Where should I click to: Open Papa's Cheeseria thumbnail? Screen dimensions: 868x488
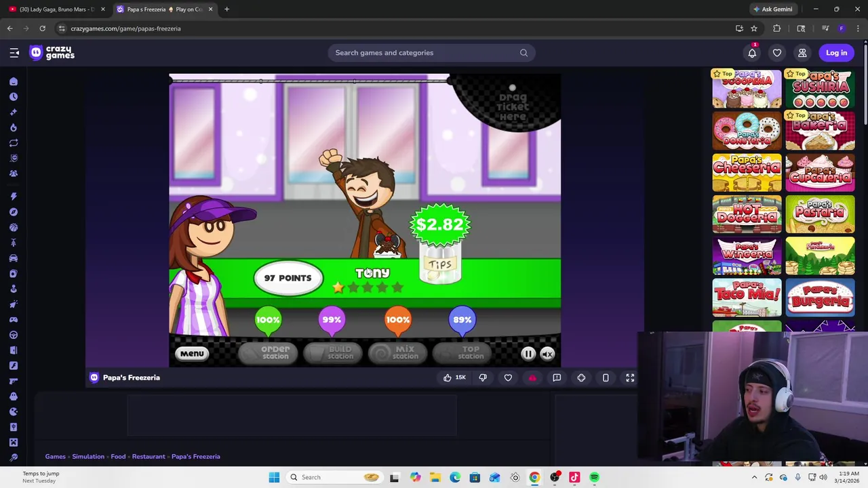(x=747, y=173)
